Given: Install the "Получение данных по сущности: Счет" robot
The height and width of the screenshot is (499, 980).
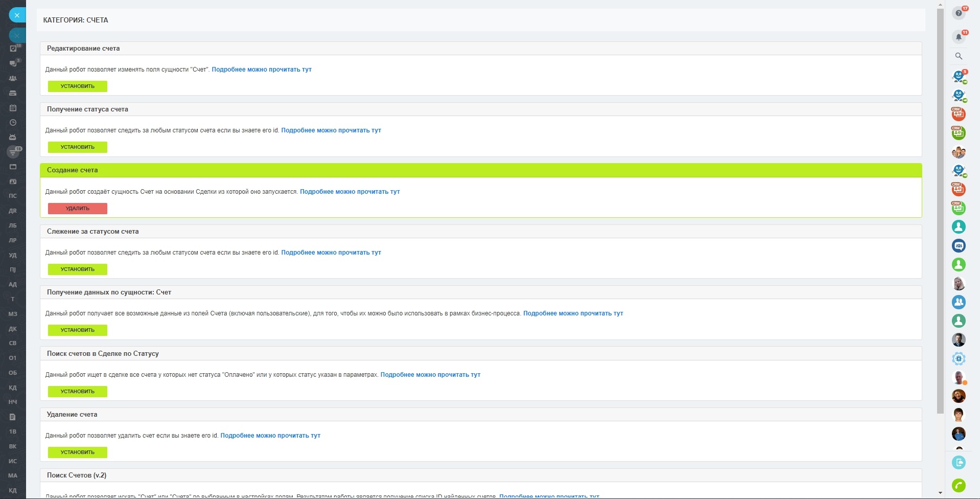Looking at the screenshot, I should coord(78,330).
